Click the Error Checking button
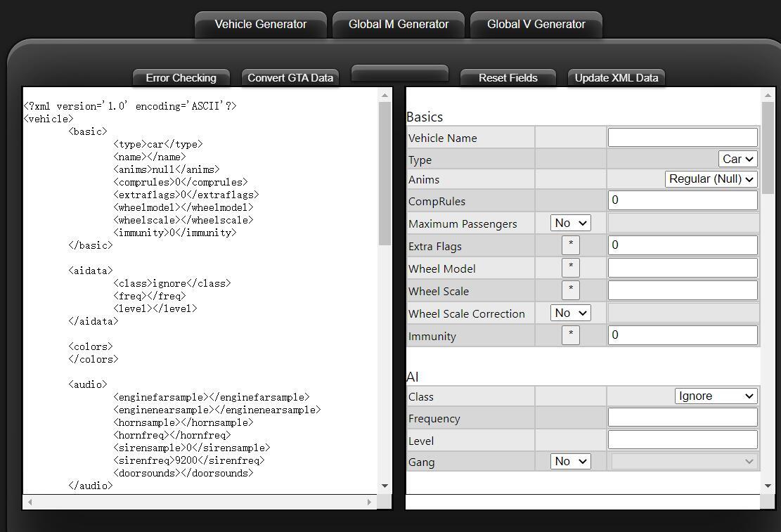 (x=181, y=78)
